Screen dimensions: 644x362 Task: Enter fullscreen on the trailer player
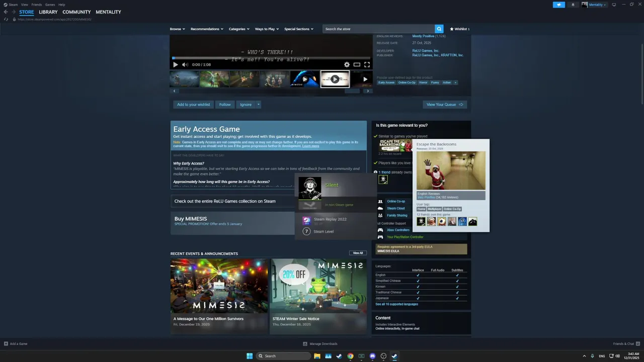pyautogui.click(x=367, y=64)
